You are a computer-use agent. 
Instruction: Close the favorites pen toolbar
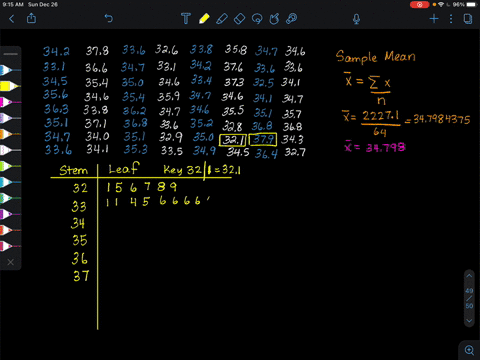pyautogui.click(x=10, y=262)
